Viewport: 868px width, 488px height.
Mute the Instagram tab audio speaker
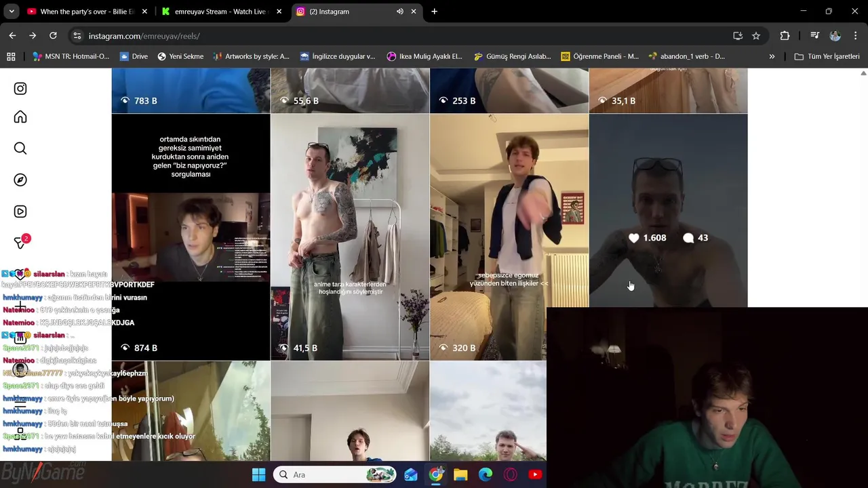click(400, 12)
